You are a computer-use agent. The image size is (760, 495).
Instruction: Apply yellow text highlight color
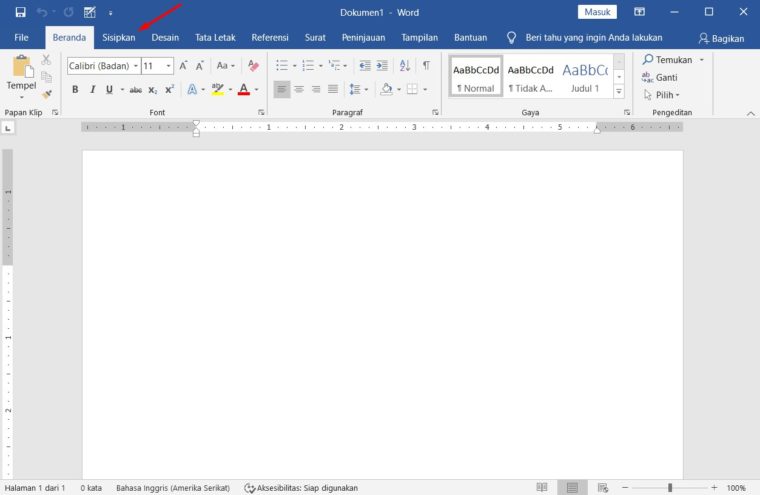coord(218,89)
